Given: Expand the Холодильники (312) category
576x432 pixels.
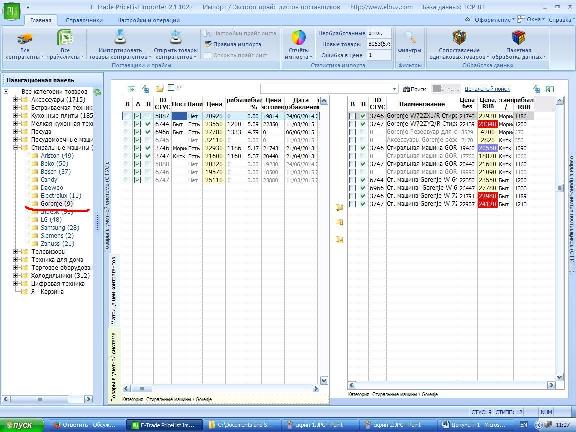Looking at the screenshot, I should point(15,276).
